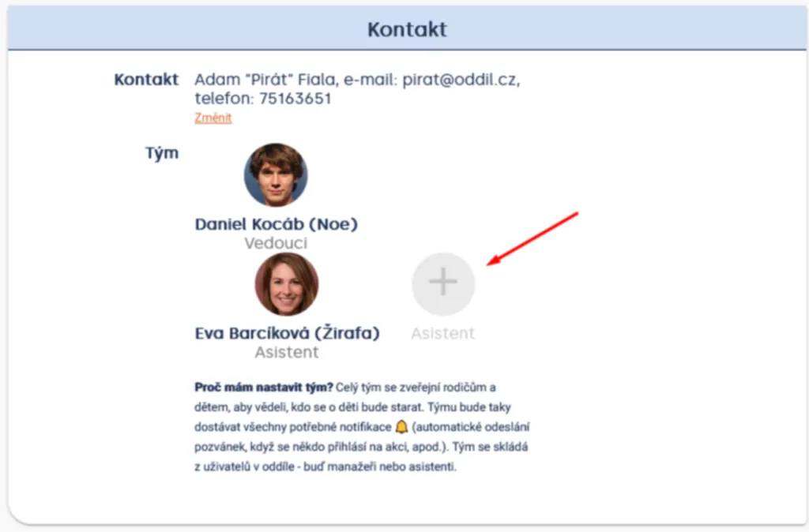Click the bold Kontakt field label
The image size is (809, 532).
(x=146, y=80)
